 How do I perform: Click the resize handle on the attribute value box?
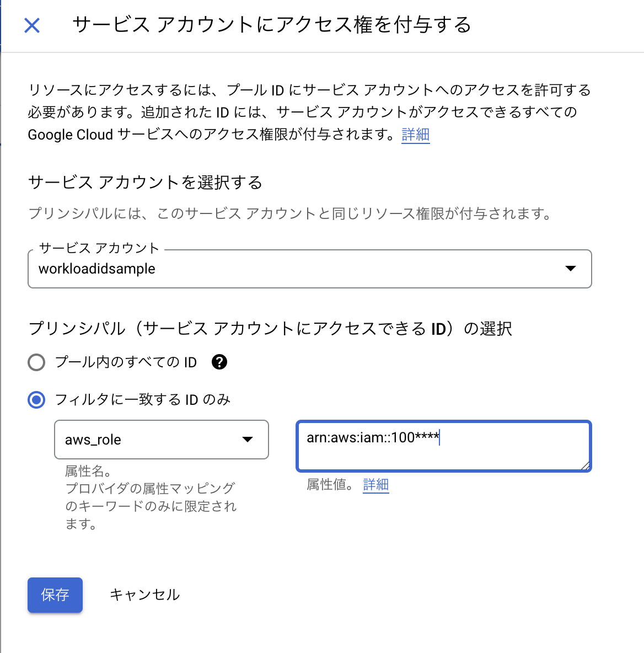click(x=584, y=467)
